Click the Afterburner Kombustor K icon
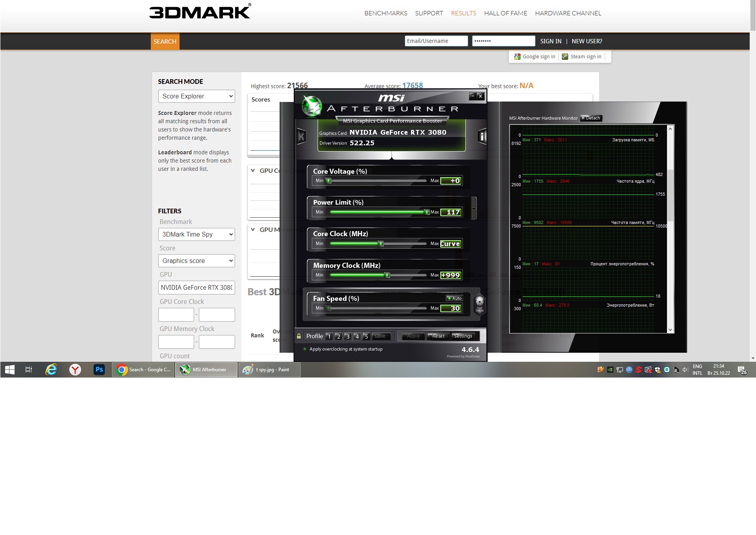Image resolution: width=756 pixels, height=535 pixels. click(301, 137)
